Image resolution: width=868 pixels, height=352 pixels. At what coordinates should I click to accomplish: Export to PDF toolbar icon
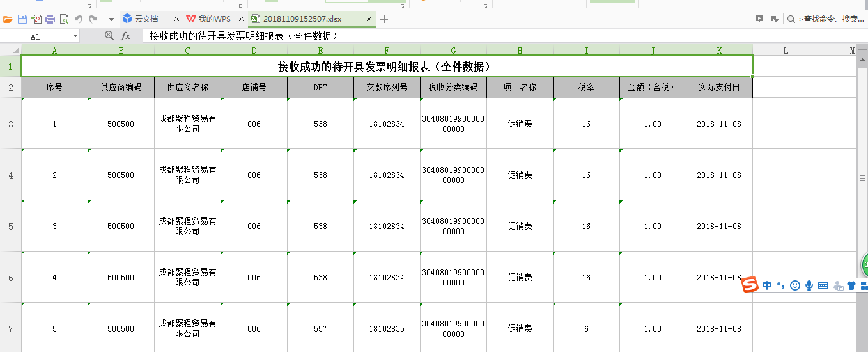(x=36, y=19)
